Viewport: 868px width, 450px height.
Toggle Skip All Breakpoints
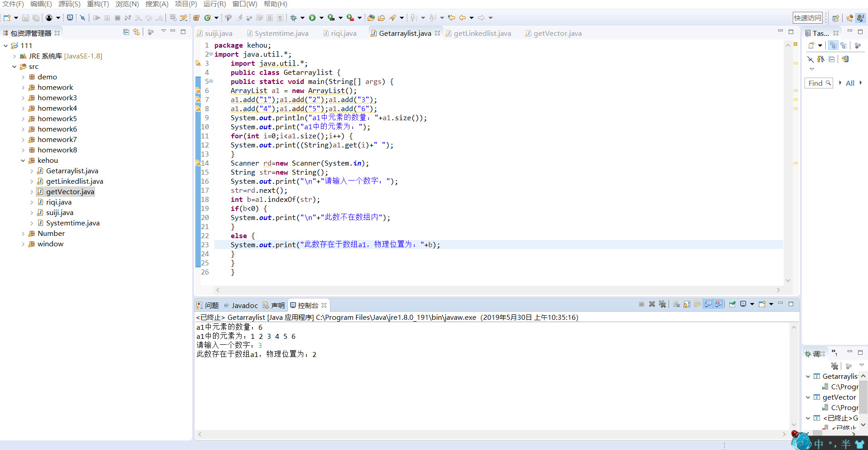pyautogui.click(x=82, y=18)
